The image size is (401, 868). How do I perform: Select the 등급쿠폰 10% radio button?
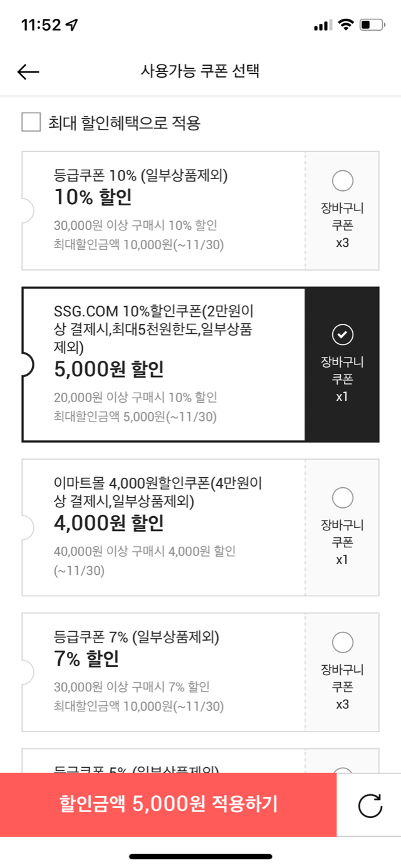[343, 182]
